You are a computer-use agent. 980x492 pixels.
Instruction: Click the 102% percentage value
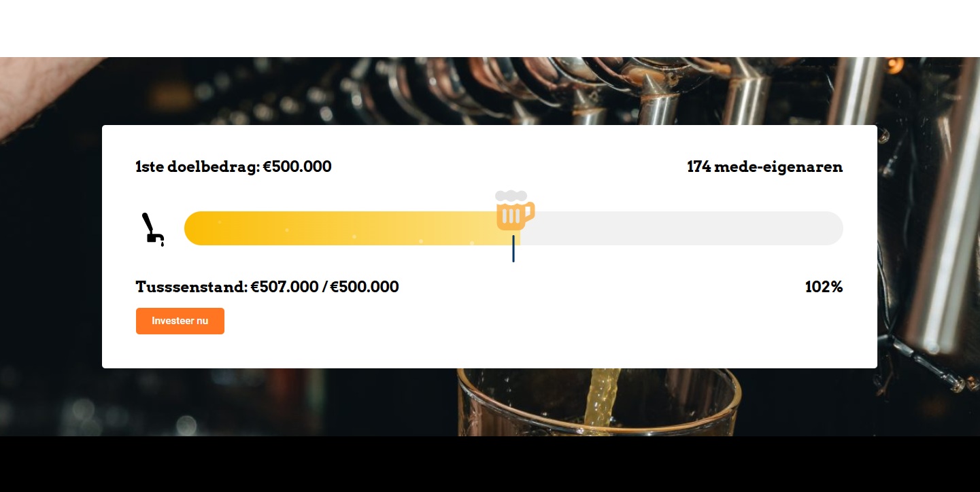coord(824,287)
